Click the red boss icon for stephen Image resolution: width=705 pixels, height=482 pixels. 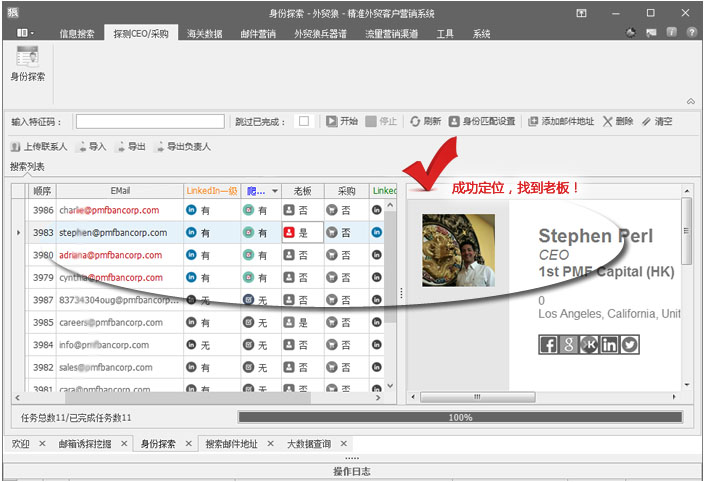click(x=289, y=232)
